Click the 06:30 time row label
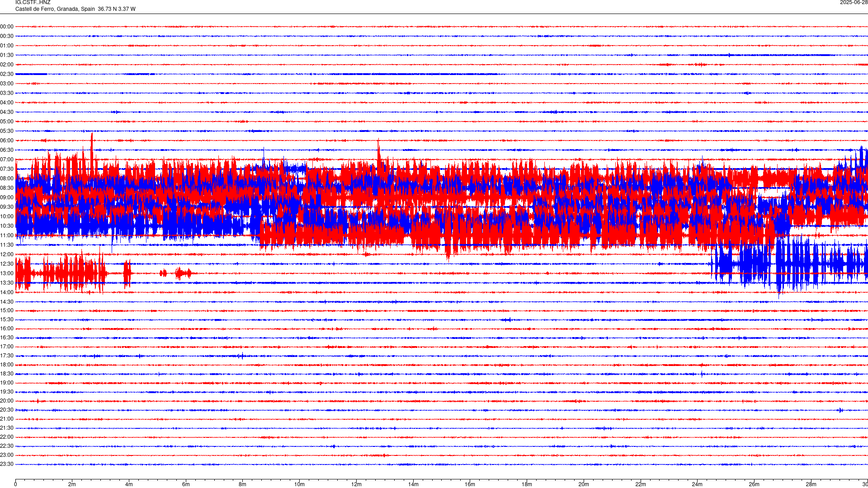The width and height of the screenshot is (868, 488). click(x=7, y=150)
